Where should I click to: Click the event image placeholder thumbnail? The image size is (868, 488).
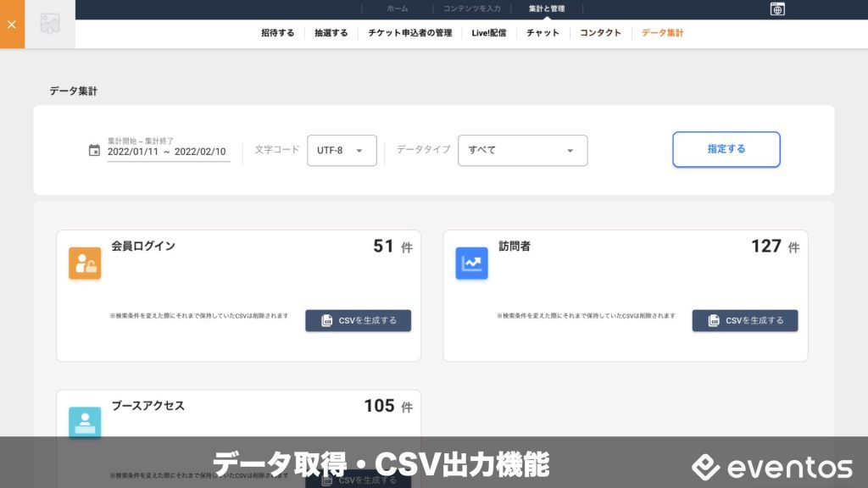50,24
